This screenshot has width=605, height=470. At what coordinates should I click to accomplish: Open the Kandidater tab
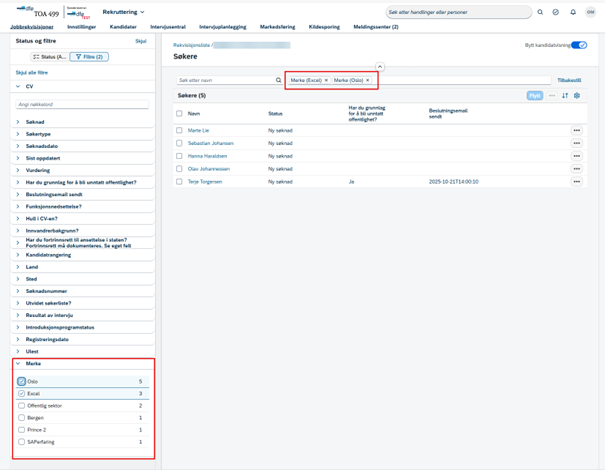coord(123,27)
